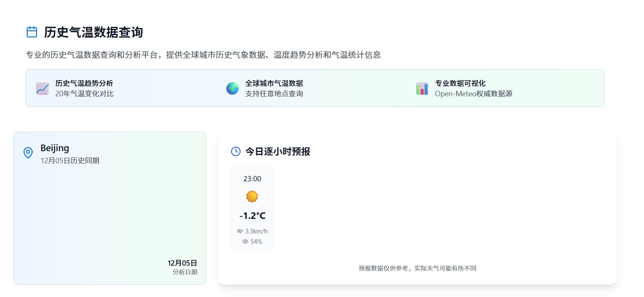Click the 历史气温数据查询 page title
644x297 pixels.
pyautogui.click(x=93, y=32)
